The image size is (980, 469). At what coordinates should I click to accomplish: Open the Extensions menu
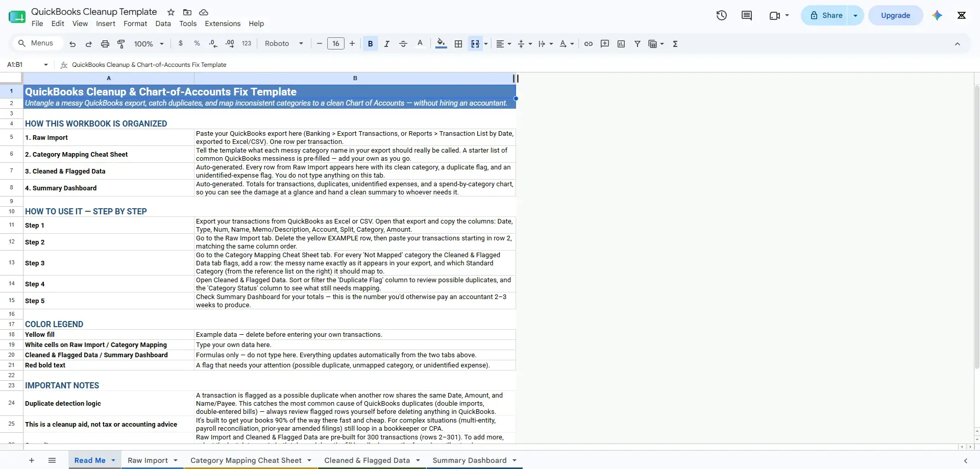point(223,23)
